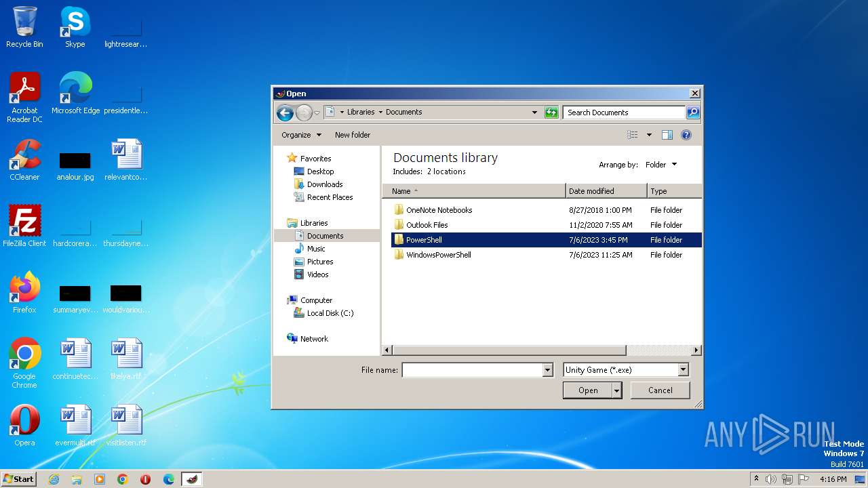Click the Open button

tap(587, 390)
